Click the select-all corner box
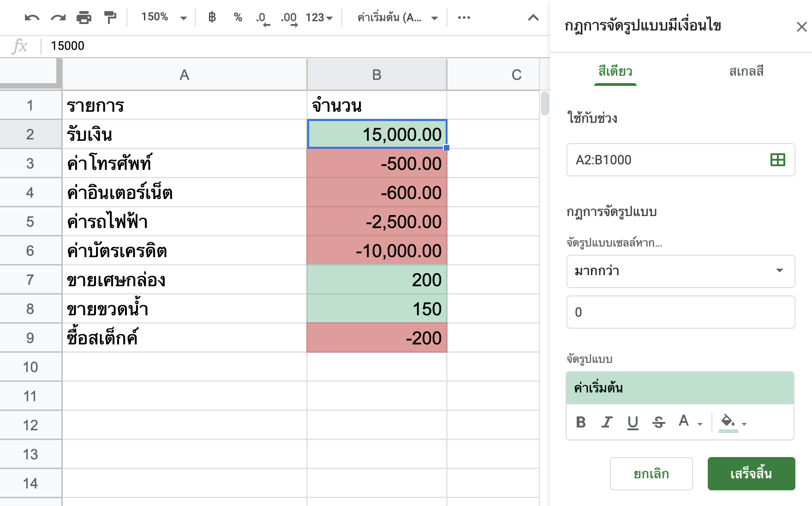812x506 pixels. tap(30, 74)
